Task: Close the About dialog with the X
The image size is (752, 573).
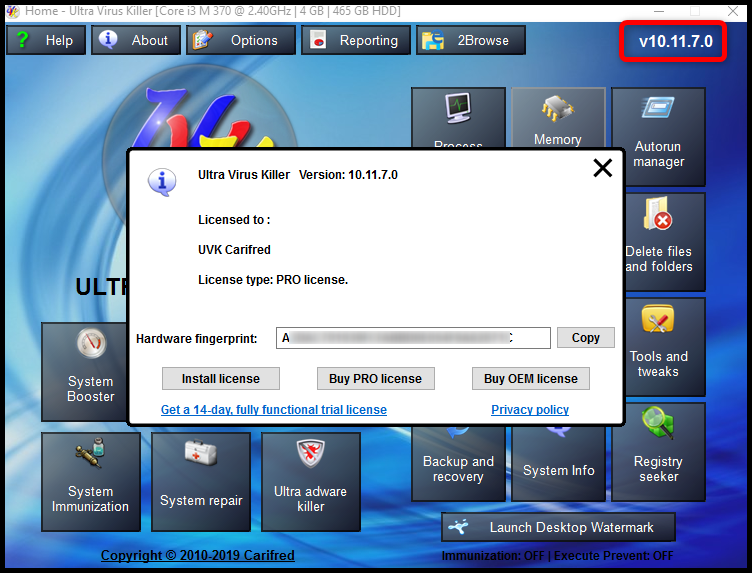Action: [602, 168]
